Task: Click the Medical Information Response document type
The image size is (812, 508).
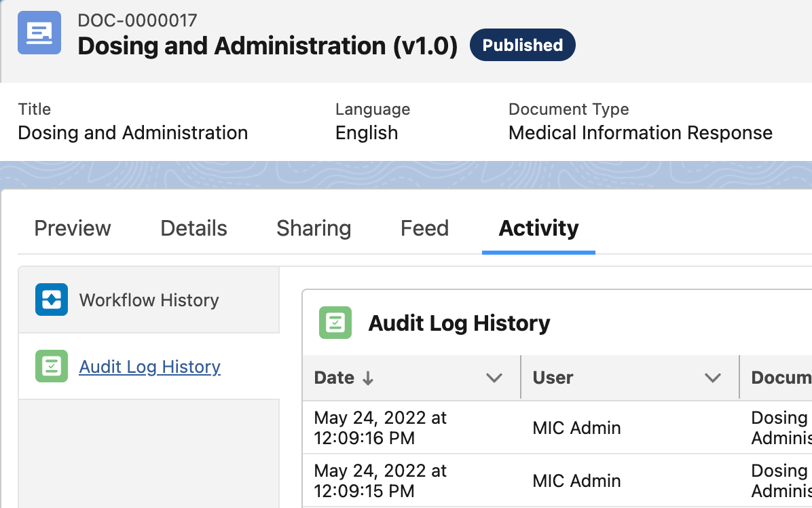Action: click(640, 132)
